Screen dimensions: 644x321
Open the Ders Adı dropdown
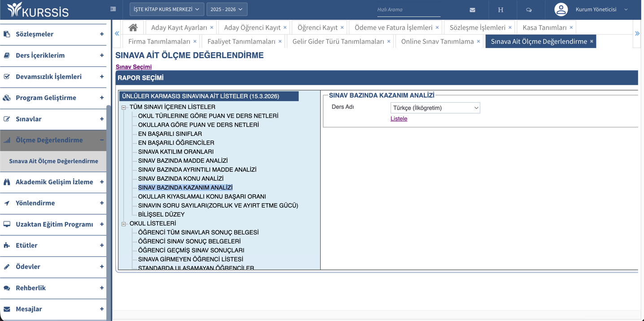click(x=435, y=108)
